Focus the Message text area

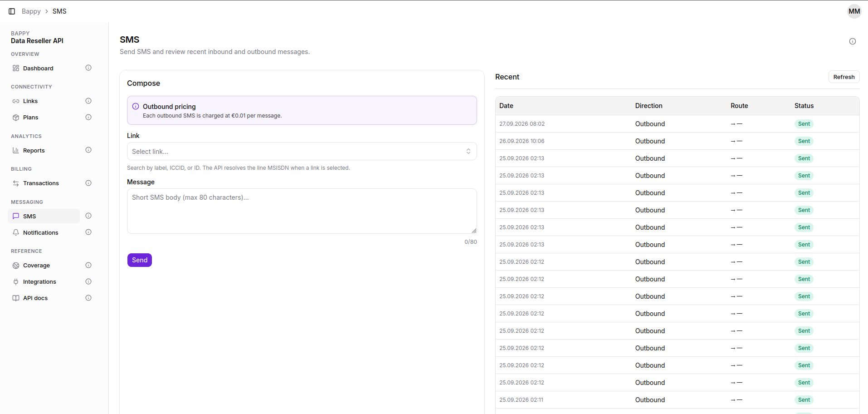tap(302, 211)
